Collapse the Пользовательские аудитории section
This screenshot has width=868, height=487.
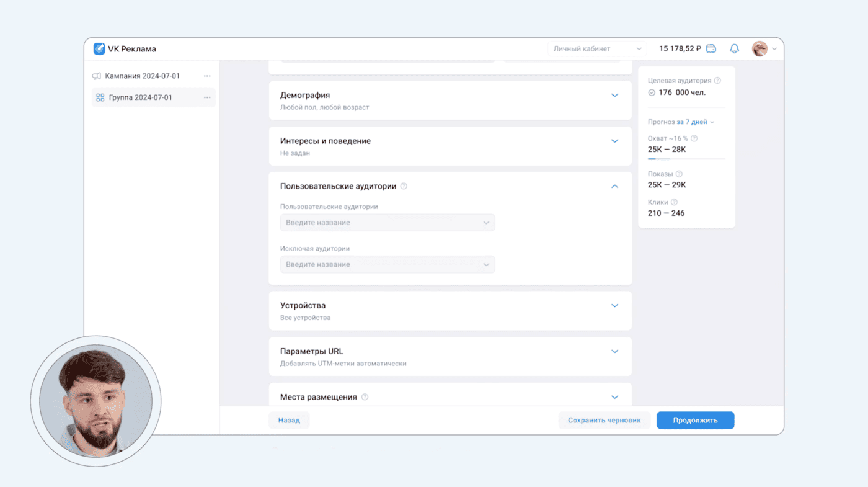coord(614,186)
